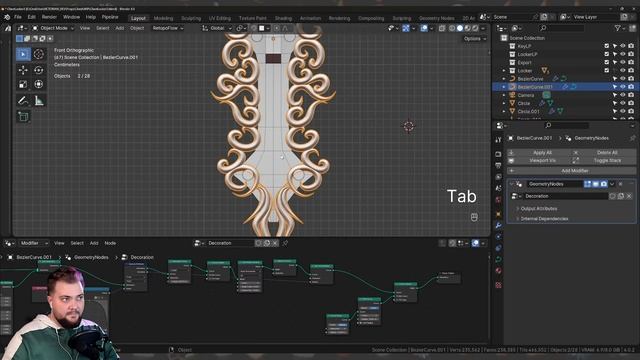Open the RetopoFlow dropdown menu
The width and height of the screenshot is (640, 360).
[168, 28]
